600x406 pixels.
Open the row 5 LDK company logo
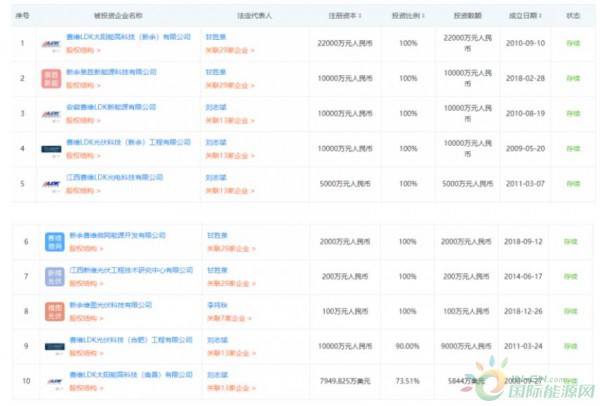51,185
